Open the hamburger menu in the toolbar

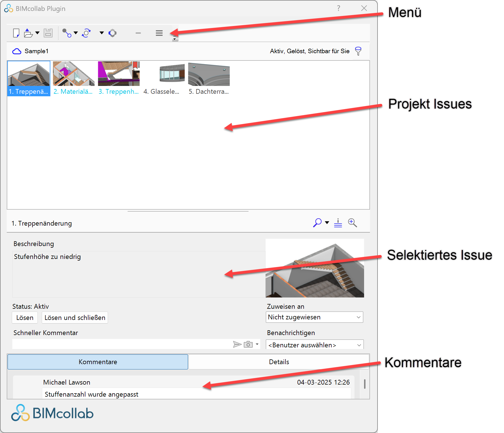(159, 33)
